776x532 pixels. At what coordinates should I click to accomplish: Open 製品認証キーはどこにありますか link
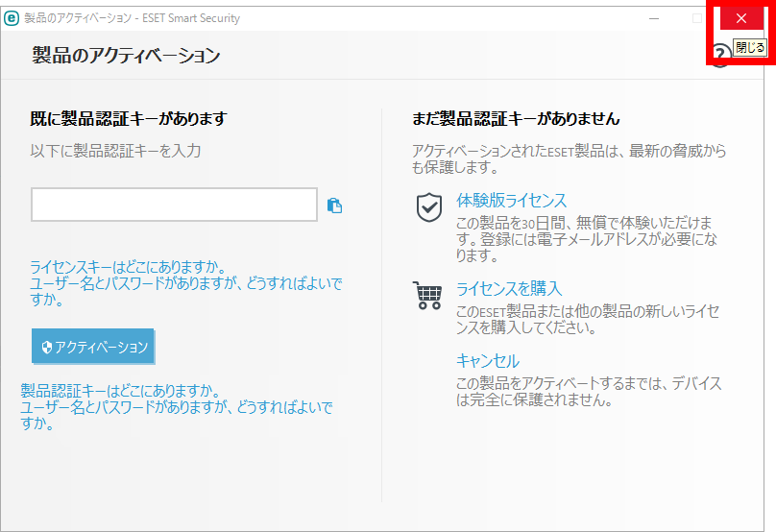(121, 391)
